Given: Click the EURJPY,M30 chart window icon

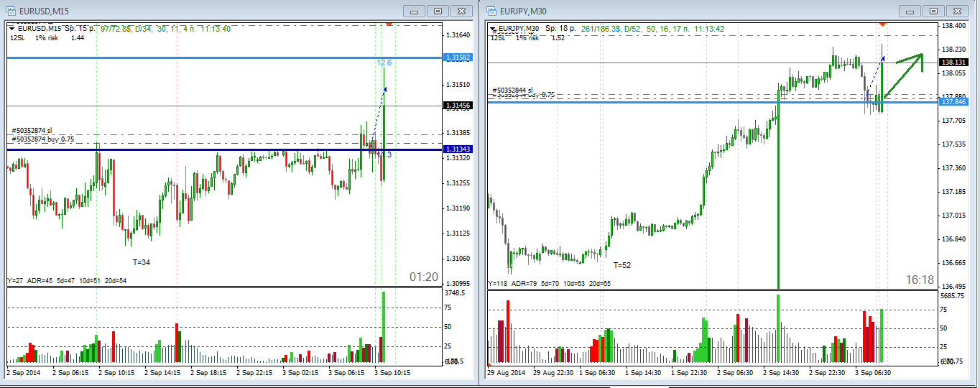Looking at the screenshot, I should pyautogui.click(x=493, y=11).
